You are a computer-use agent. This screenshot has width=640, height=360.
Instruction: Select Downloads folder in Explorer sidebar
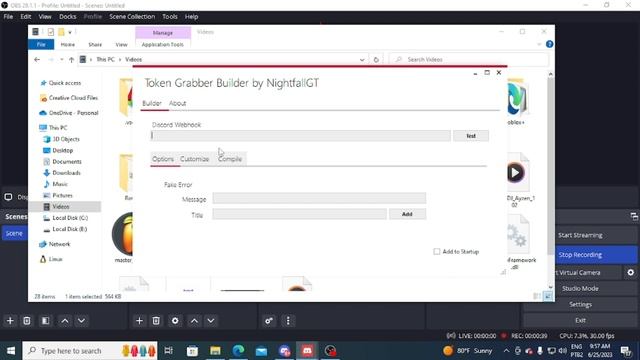[x=66, y=173]
